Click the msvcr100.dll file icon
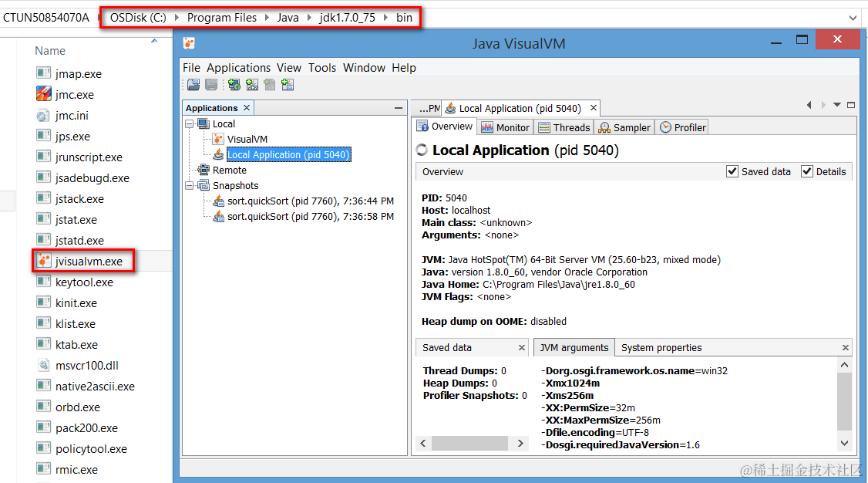868x483 pixels. tap(44, 365)
